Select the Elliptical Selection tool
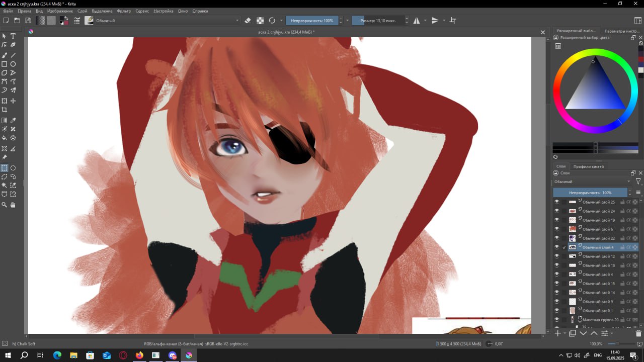644x362 pixels. pyautogui.click(x=13, y=168)
